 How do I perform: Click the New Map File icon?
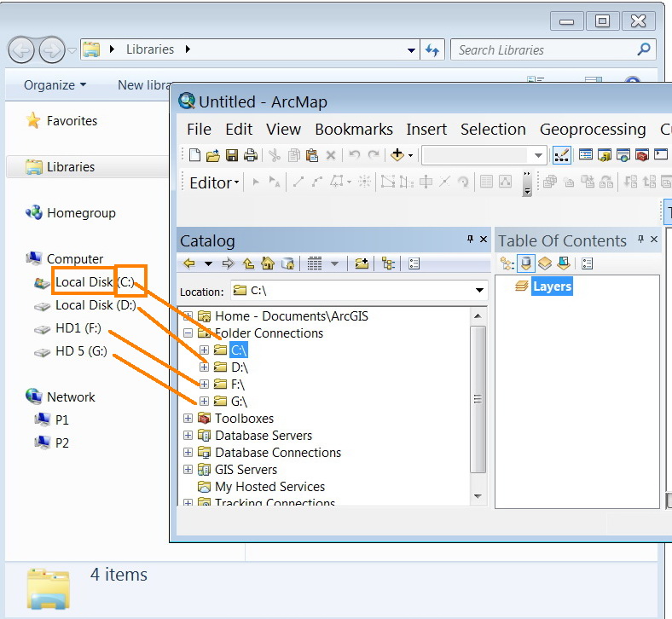coord(194,155)
